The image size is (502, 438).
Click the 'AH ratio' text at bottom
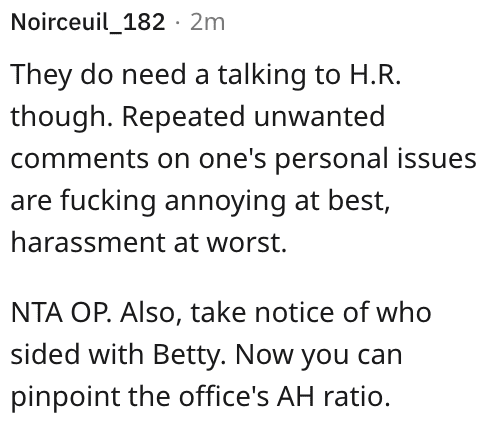[x=333, y=396]
